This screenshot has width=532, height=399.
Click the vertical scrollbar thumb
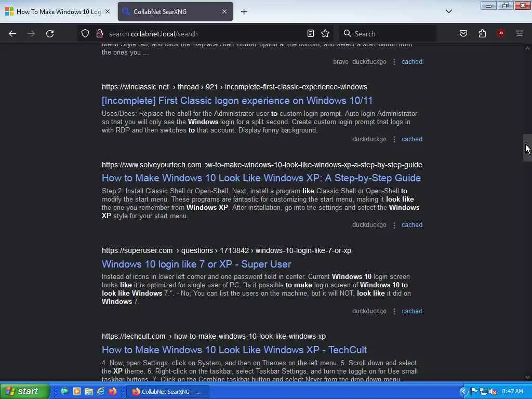527,148
